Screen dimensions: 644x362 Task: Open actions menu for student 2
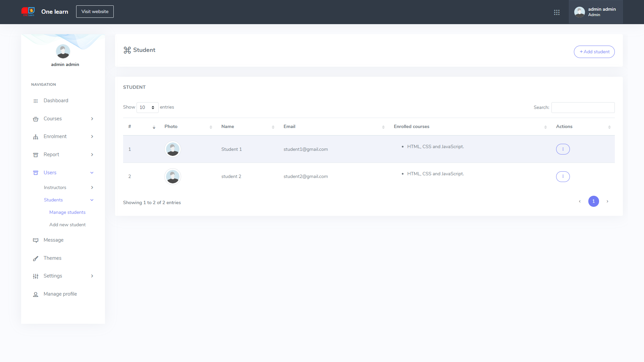pyautogui.click(x=563, y=177)
